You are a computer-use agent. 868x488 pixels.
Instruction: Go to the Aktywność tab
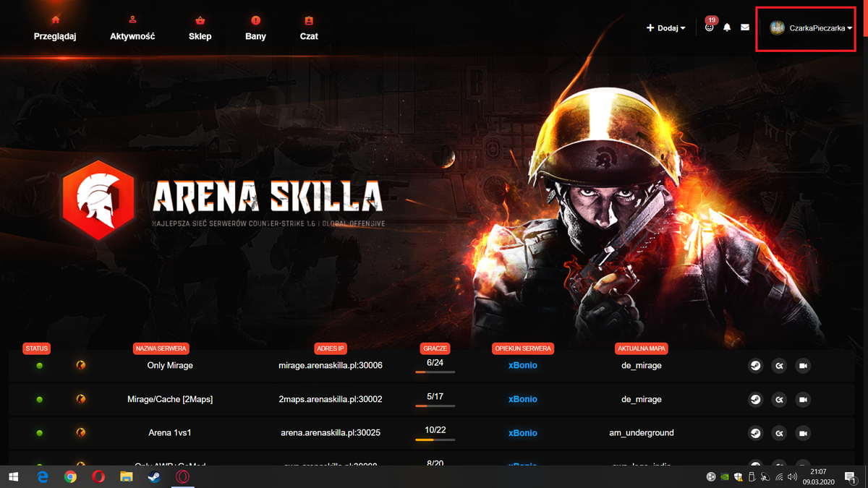pyautogui.click(x=132, y=29)
